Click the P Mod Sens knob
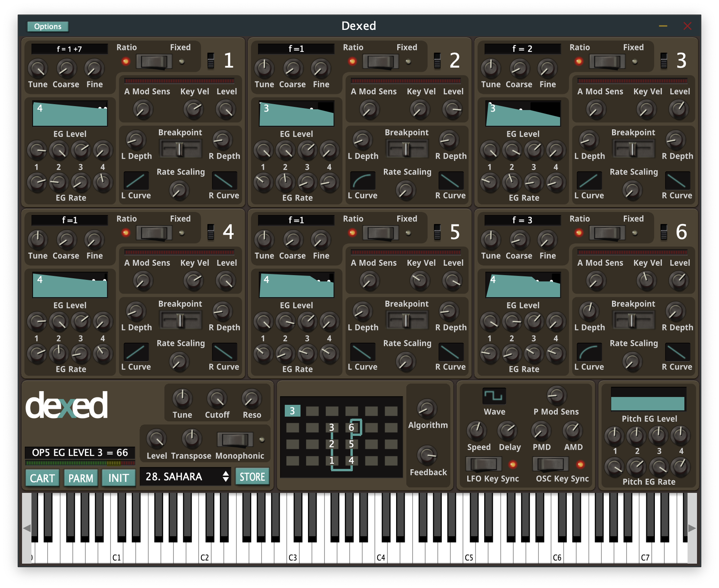 pos(557,395)
